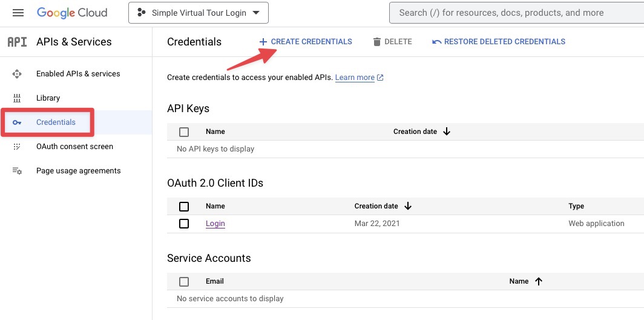Check Service Accounts select-all checkbox
The image size is (644, 320).
(184, 282)
